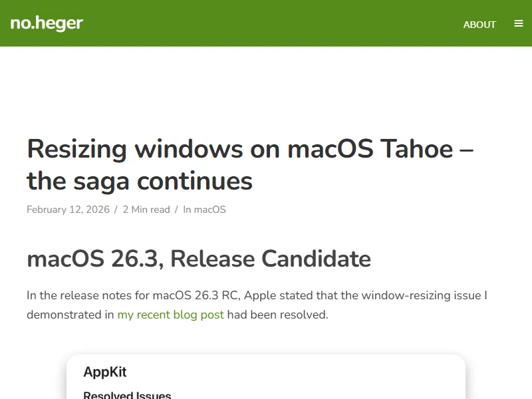Click the "In" label before macOS category

188,209
